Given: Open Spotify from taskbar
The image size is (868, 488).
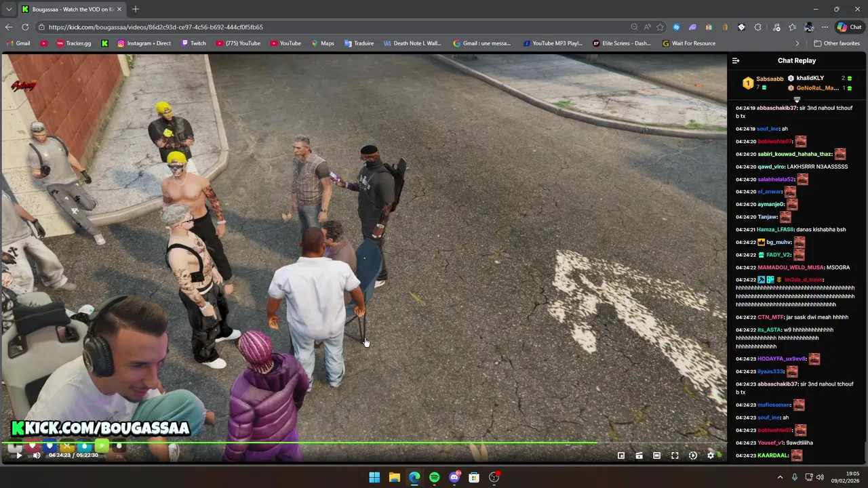Looking at the screenshot, I should pos(434,477).
